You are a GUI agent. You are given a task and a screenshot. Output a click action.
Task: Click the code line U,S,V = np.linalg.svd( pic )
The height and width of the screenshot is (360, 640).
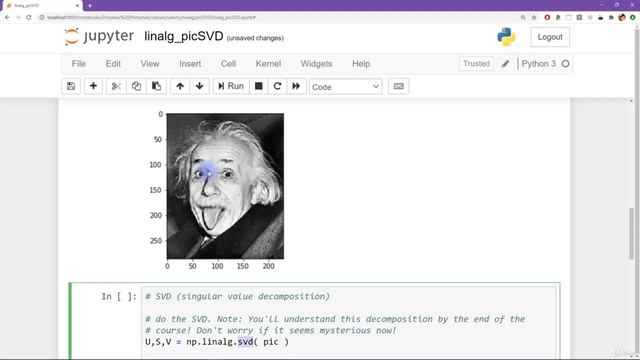pos(217,342)
